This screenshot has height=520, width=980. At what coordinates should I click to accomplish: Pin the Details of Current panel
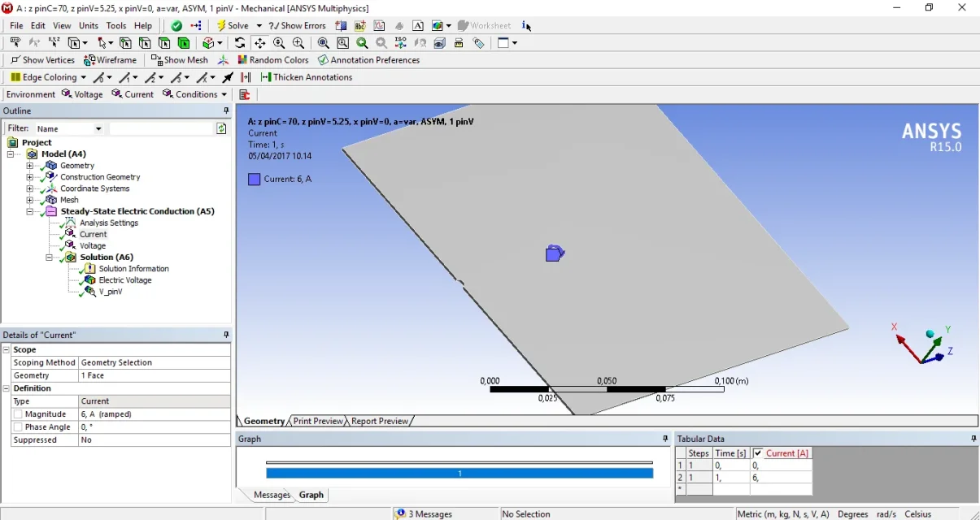[226, 335]
